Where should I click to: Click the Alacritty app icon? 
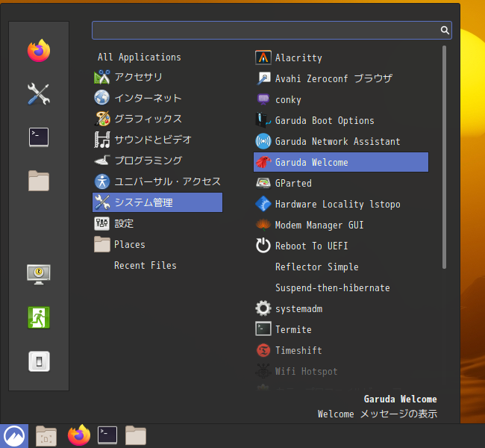(263, 57)
